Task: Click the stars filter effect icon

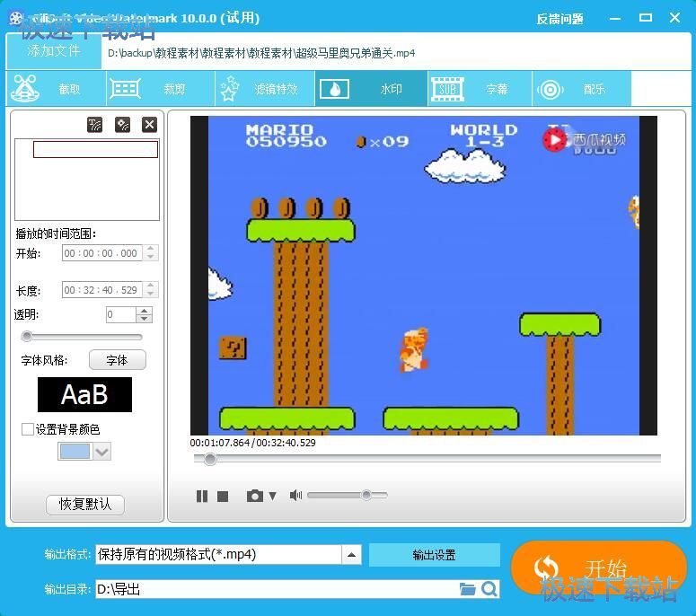Action: pos(230,88)
